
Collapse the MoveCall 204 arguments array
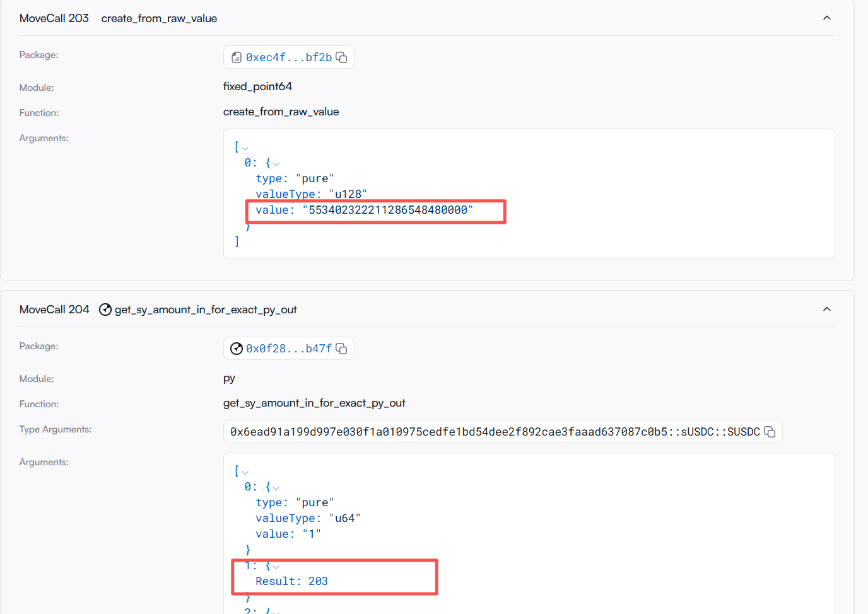coord(245,472)
